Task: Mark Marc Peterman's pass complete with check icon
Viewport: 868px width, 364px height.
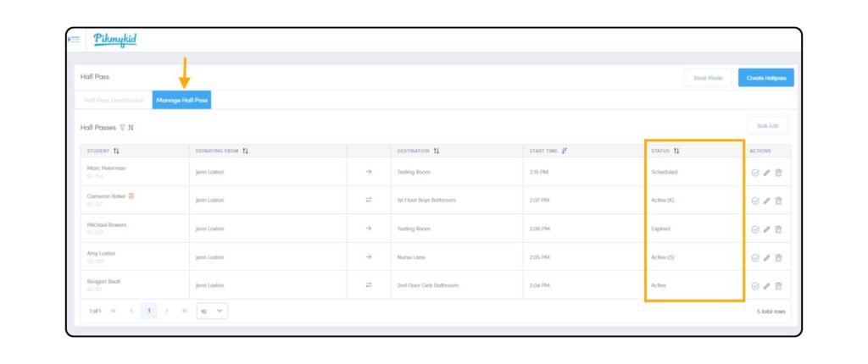Action: click(755, 172)
